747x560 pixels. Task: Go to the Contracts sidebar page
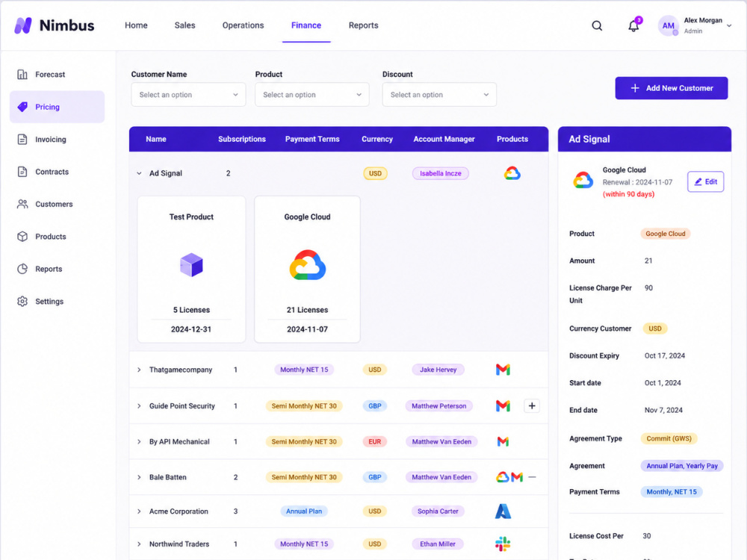58,172
